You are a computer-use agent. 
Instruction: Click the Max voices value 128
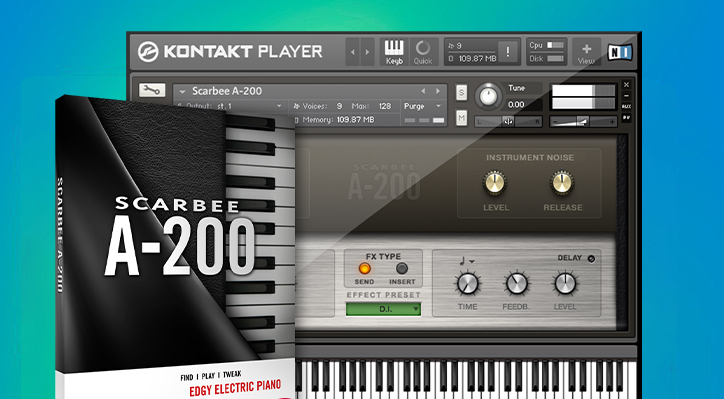coord(385,106)
